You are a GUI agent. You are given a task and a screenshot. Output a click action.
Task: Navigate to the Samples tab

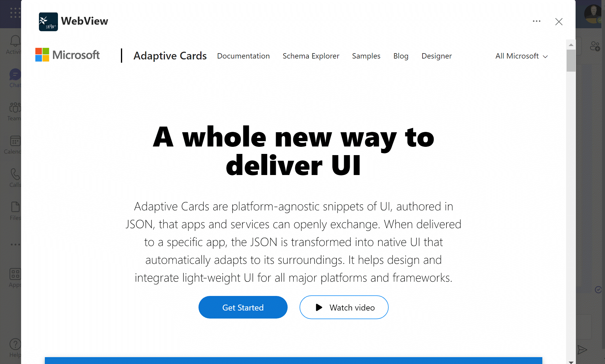366,55
